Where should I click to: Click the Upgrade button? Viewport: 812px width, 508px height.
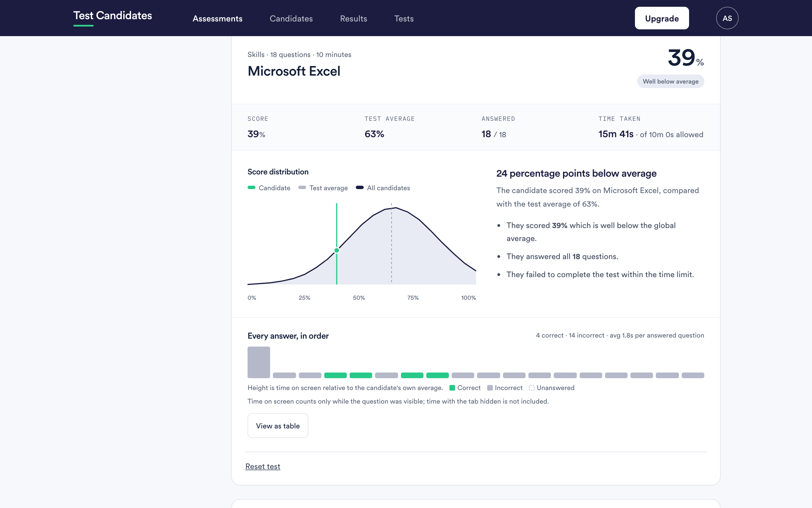pos(662,18)
